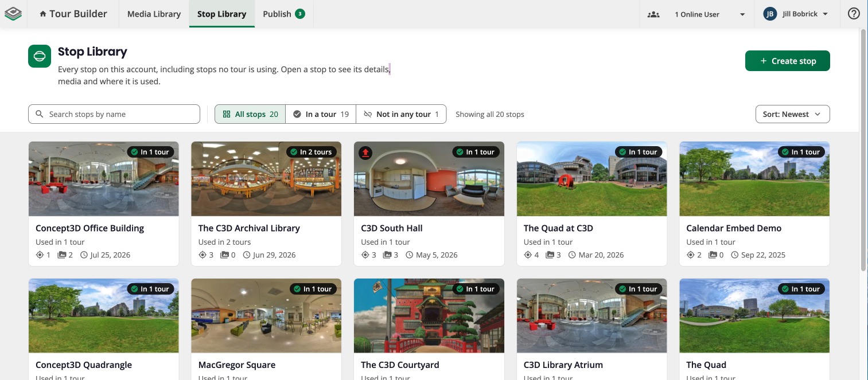Filter stops by In a tour
The height and width of the screenshot is (380, 868).
(321, 114)
